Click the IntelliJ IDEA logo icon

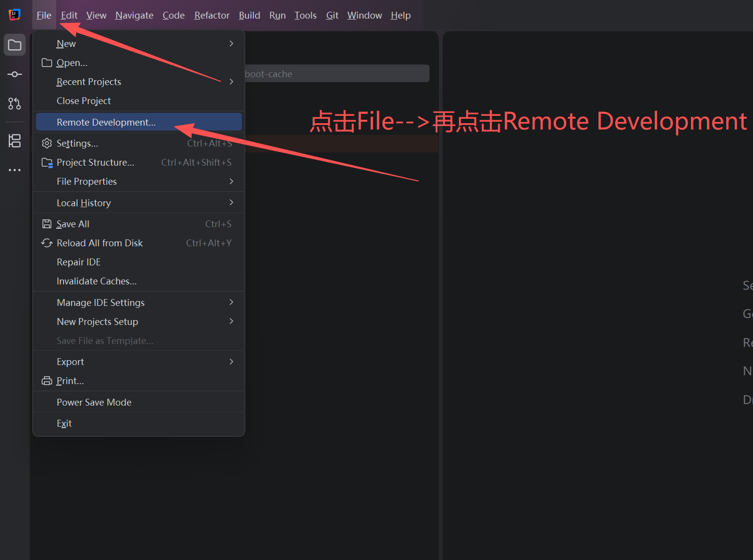click(x=15, y=15)
